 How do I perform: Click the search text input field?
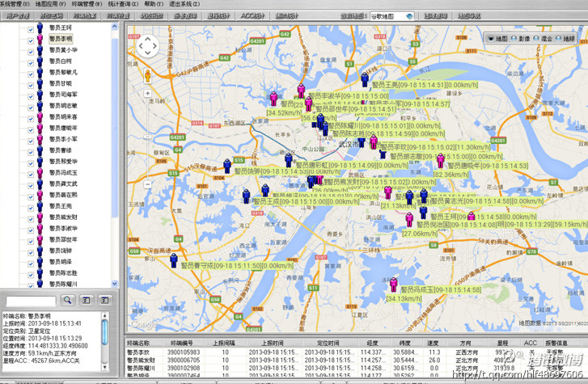click(x=31, y=300)
